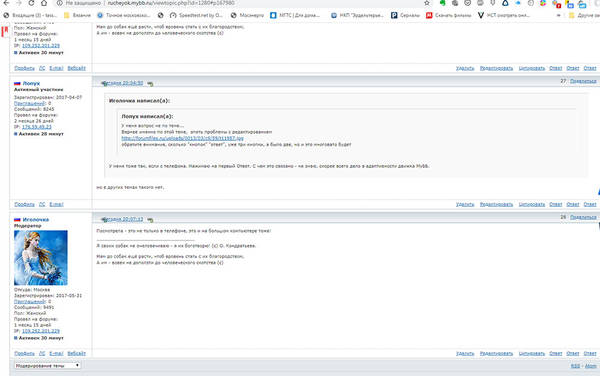The width and height of the screenshot is (600, 376).
Task: Click the Иголочка avatar image
Action: point(41,258)
